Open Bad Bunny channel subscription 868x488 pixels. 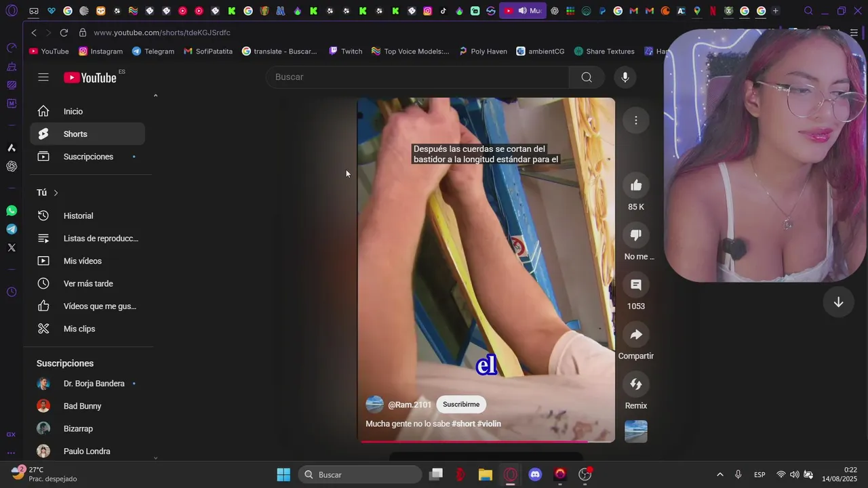(87, 406)
